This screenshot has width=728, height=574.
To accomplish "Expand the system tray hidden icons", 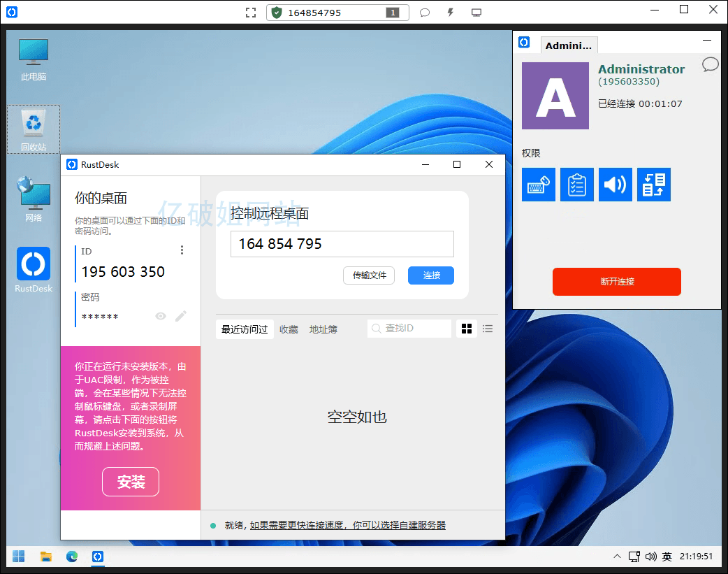I will pyautogui.click(x=617, y=557).
